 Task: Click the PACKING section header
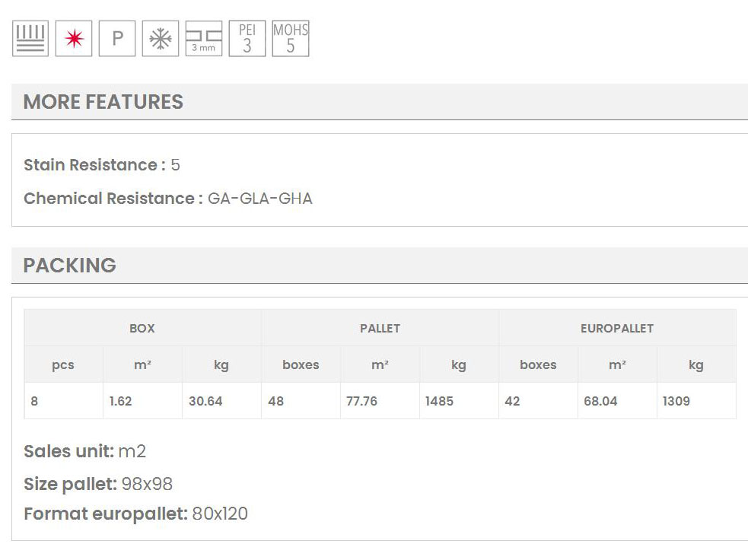(x=70, y=266)
